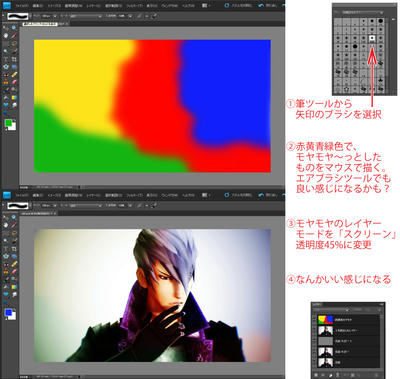Screen dimensions: 400x379
Task: Pick the Eraser tool in the colorful canvas window
Action: pyautogui.click(x=14, y=82)
